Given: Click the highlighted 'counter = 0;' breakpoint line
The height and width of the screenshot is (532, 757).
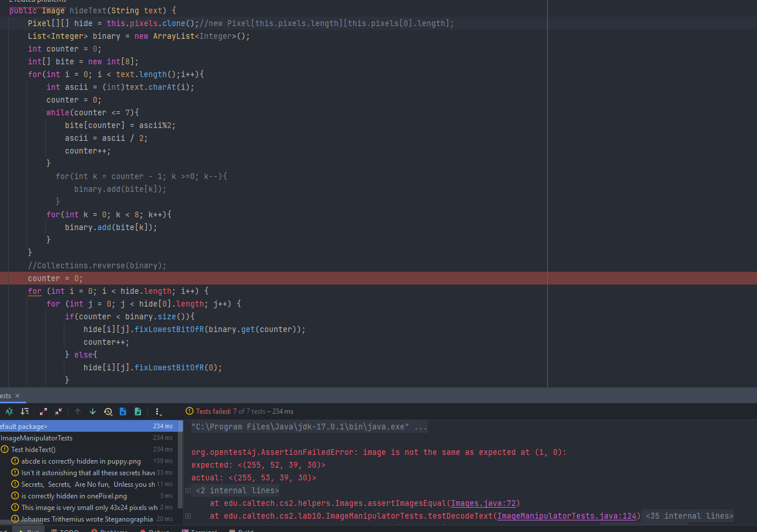Looking at the screenshot, I should coord(56,278).
